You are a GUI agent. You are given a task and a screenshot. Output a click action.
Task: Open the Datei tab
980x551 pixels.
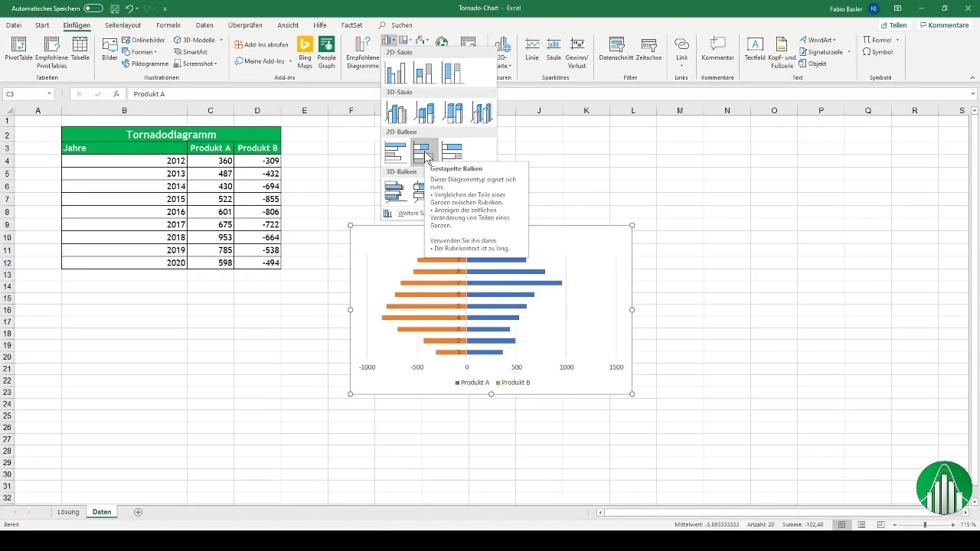pyautogui.click(x=14, y=25)
